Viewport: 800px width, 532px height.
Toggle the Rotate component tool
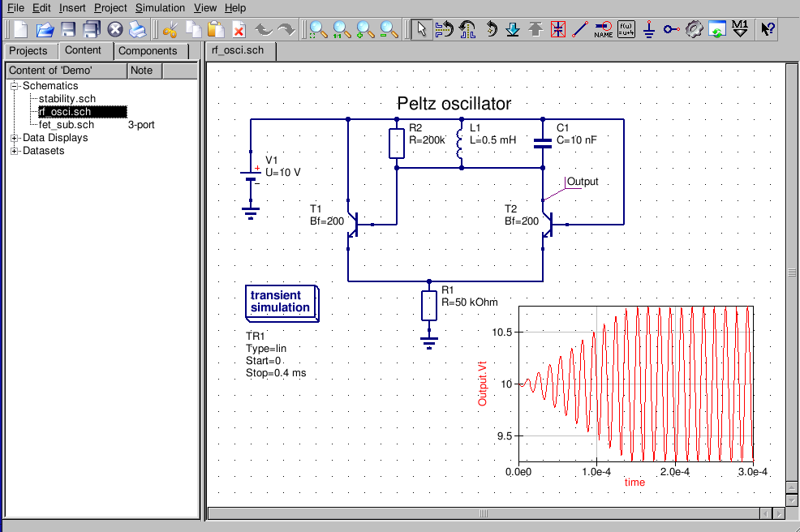[x=491, y=30]
